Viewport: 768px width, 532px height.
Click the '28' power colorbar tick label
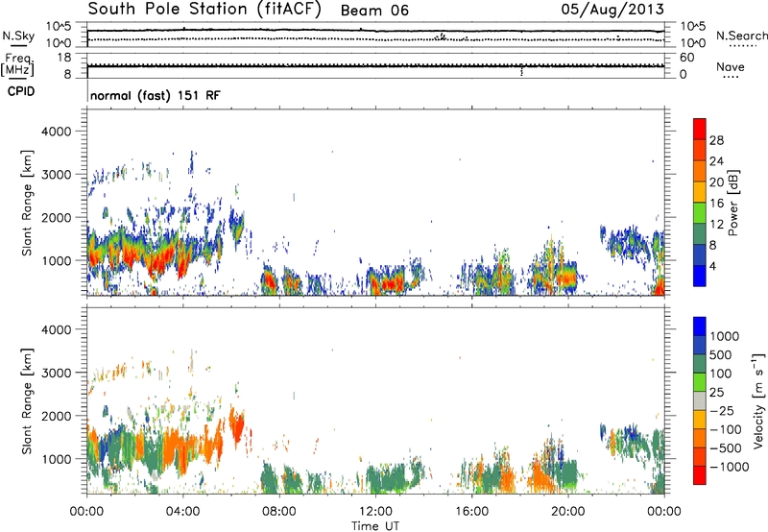(x=716, y=140)
